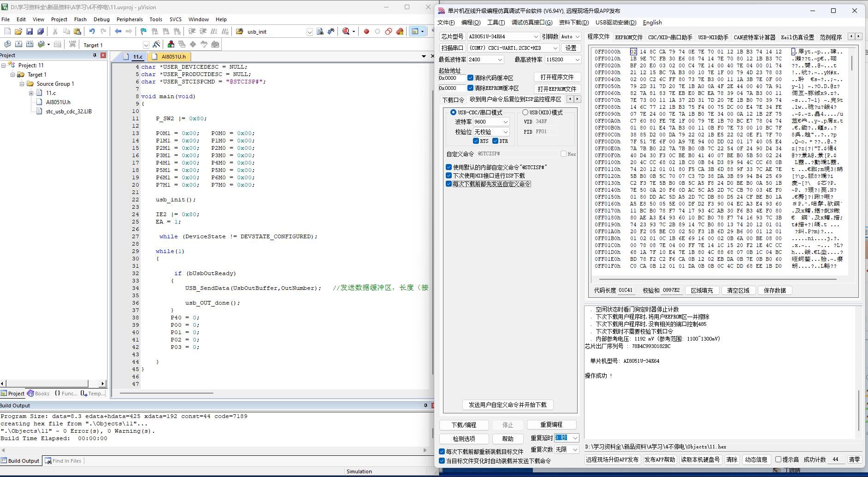Click the 下载/编程 button
The image size is (868, 477).
pyautogui.click(x=464, y=425)
